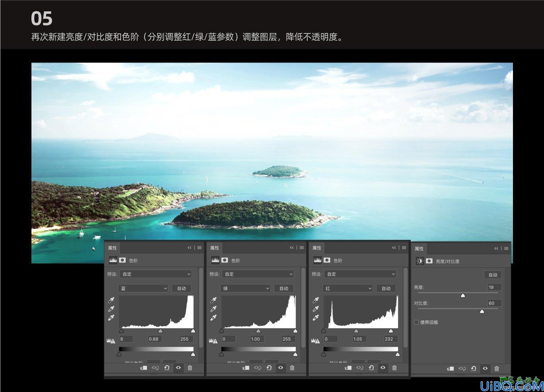544x392 pixels.
Task: Enable the 使用旧版 (use legacy) checkbox
Action: coord(416,322)
